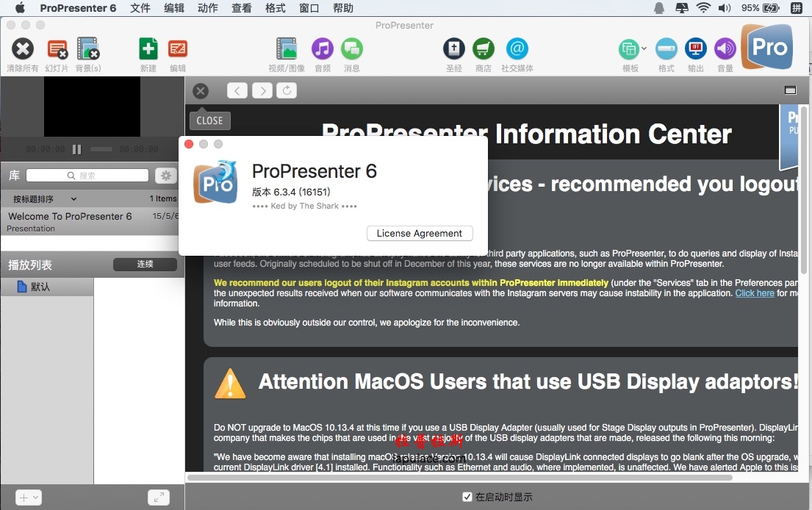
Task: Open the 格式 menu in menu bar
Action: click(275, 8)
